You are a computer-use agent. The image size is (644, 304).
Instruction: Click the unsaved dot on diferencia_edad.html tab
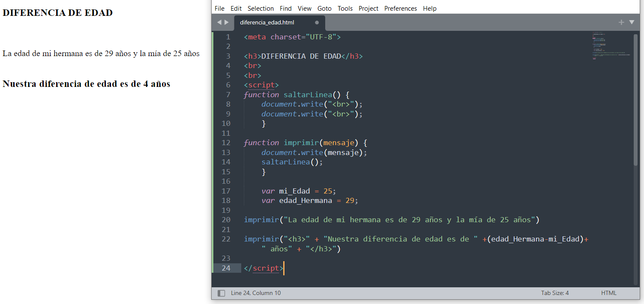point(317,23)
